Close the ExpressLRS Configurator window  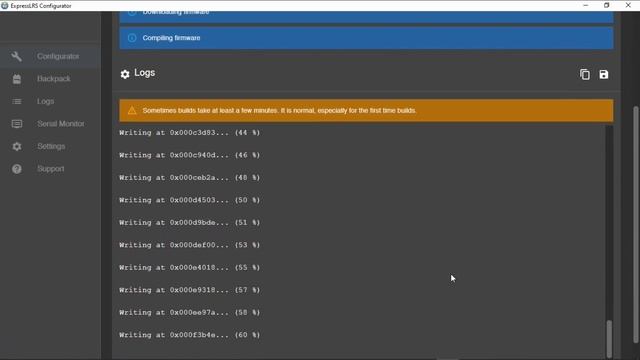pos(628,5)
